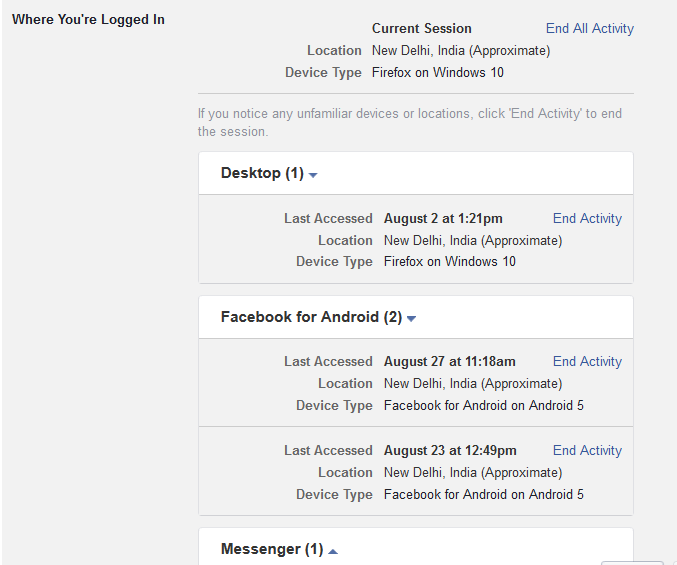Click the unfamiliar devices notice text

tap(410, 122)
